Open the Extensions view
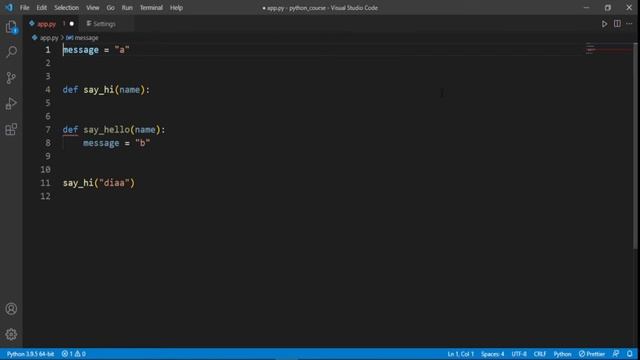This screenshot has width=640, height=360. pos(11,129)
